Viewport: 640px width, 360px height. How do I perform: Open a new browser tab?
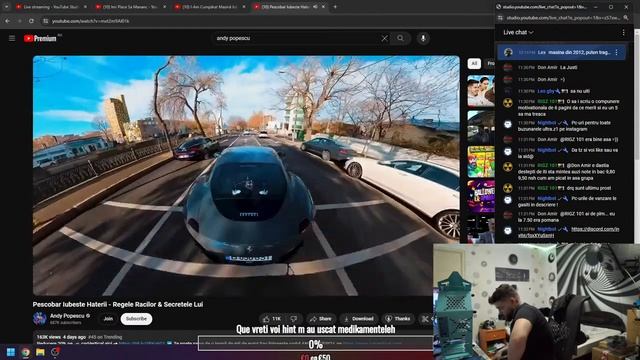point(335,7)
